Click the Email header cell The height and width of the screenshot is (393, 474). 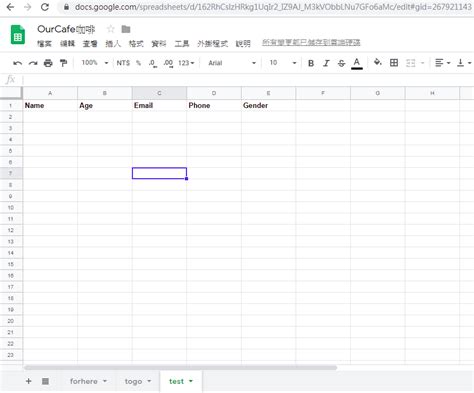click(159, 105)
